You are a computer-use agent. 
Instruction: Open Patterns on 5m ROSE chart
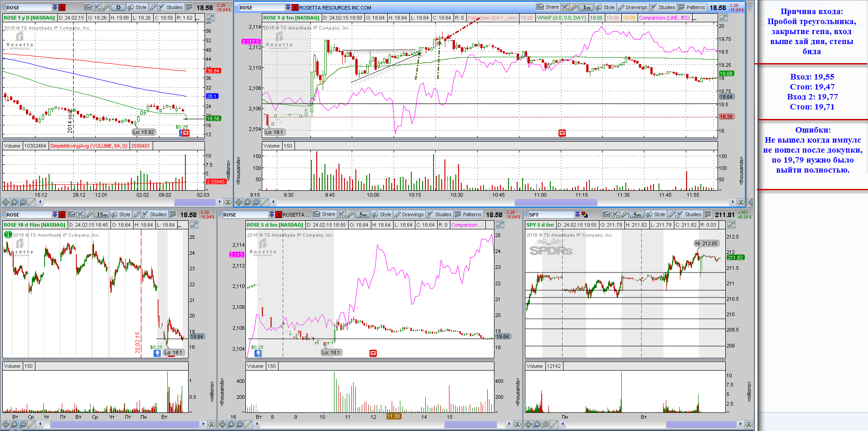[x=469, y=214]
